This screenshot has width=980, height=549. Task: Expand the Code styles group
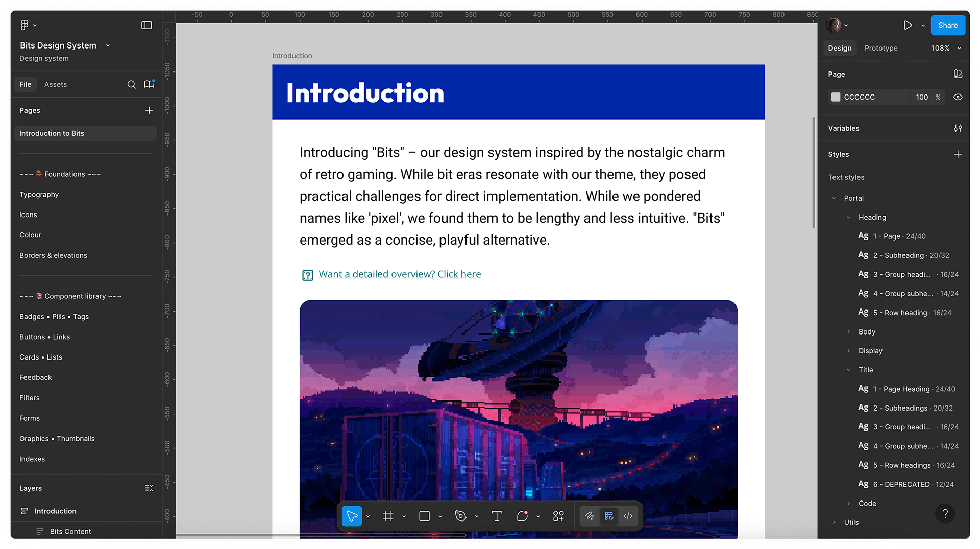(x=848, y=504)
